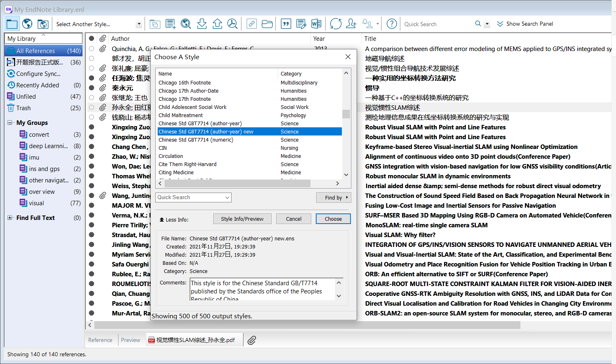Expand the Activity Feed dropdown arrow
Viewport: 616px width, 364px height.
point(377,24)
